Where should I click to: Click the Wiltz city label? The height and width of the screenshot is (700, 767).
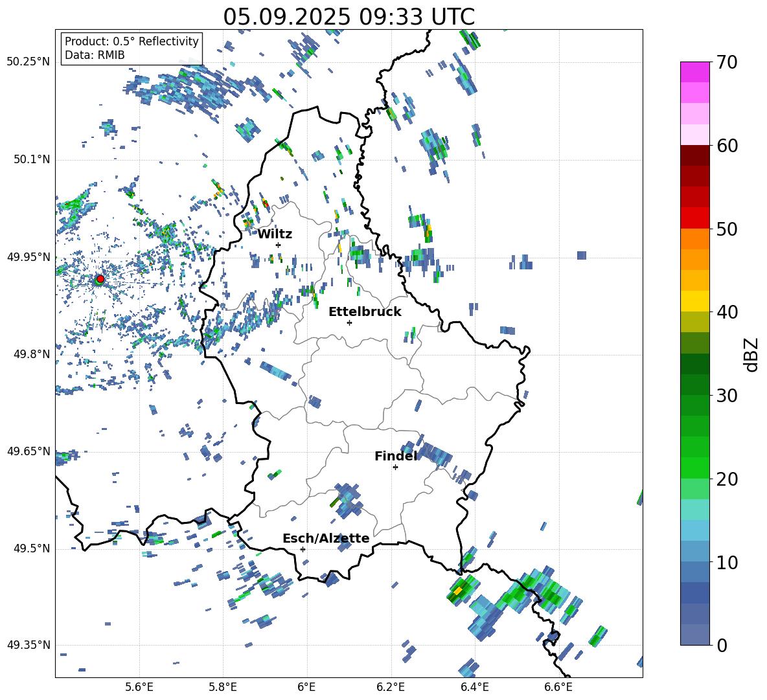pos(275,234)
